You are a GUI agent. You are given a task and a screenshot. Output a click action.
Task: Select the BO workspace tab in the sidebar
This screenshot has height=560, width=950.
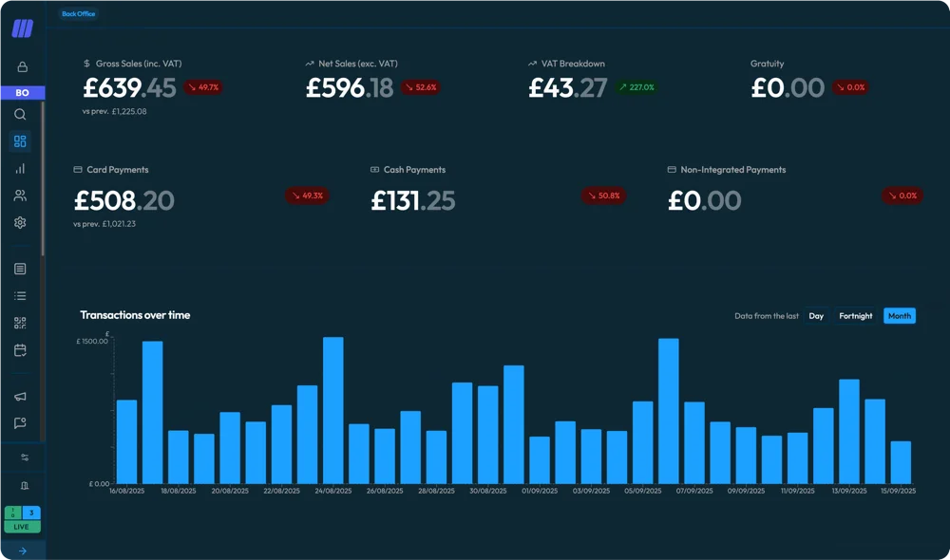pyautogui.click(x=21, y=91)
